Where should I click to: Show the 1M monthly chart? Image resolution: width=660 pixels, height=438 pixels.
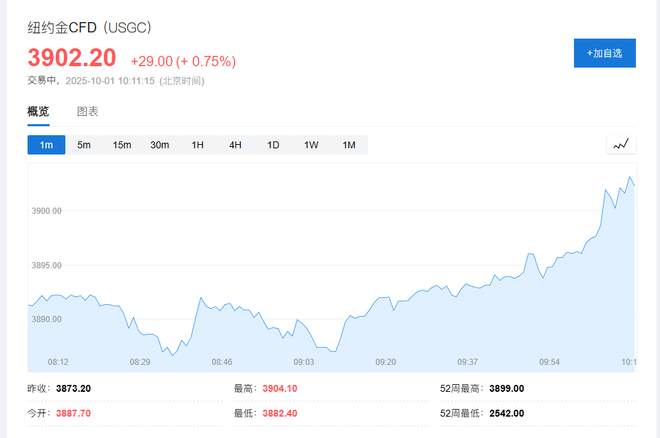[349, 145]
